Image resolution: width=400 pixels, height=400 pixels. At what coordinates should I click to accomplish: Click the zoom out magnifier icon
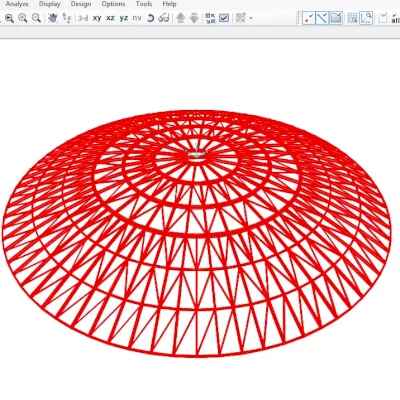tap(36, 18)
